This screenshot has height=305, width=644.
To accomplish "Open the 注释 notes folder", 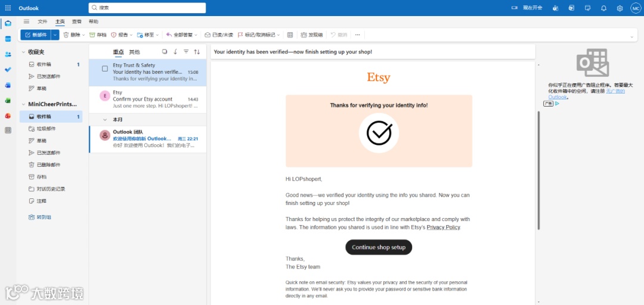I will click(51, 201).
